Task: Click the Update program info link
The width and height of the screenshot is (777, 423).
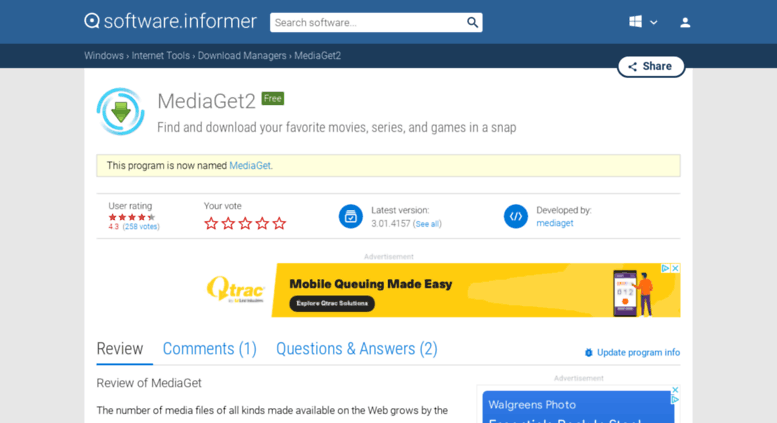Action: point(638,352)
